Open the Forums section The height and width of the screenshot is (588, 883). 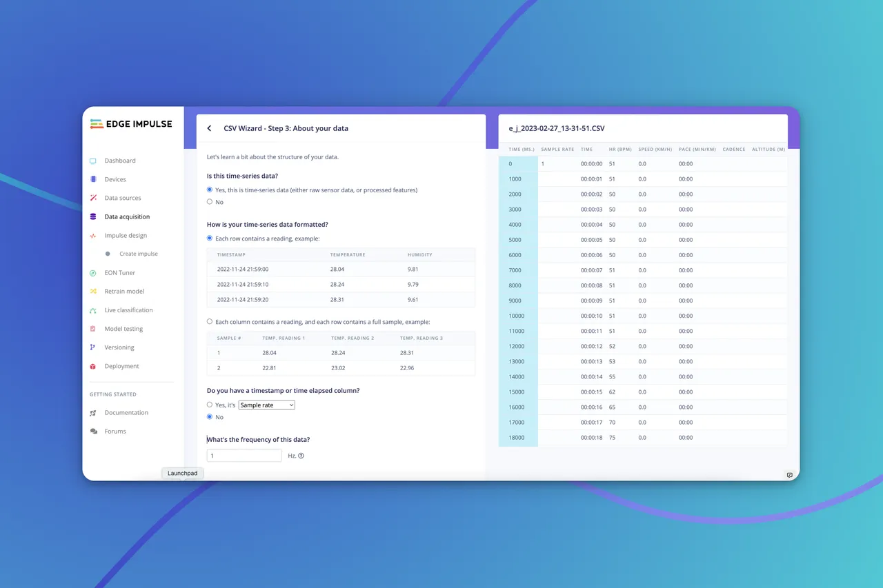[x=115, y=431]
